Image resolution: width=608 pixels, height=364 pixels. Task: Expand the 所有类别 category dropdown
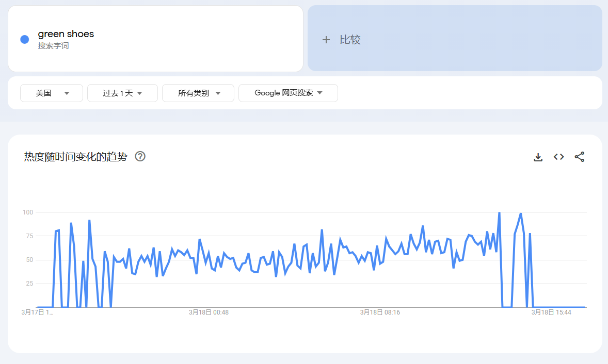[x=198, y=93]
